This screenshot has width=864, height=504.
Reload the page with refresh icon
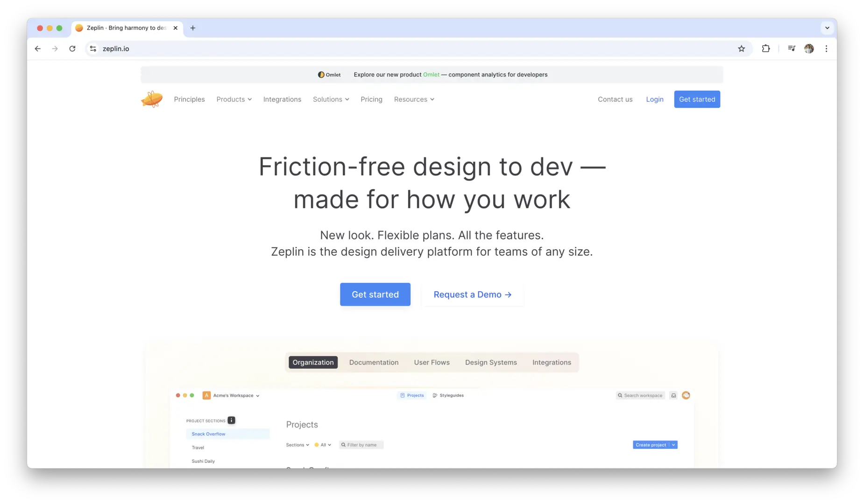click(x=72, y=49)
